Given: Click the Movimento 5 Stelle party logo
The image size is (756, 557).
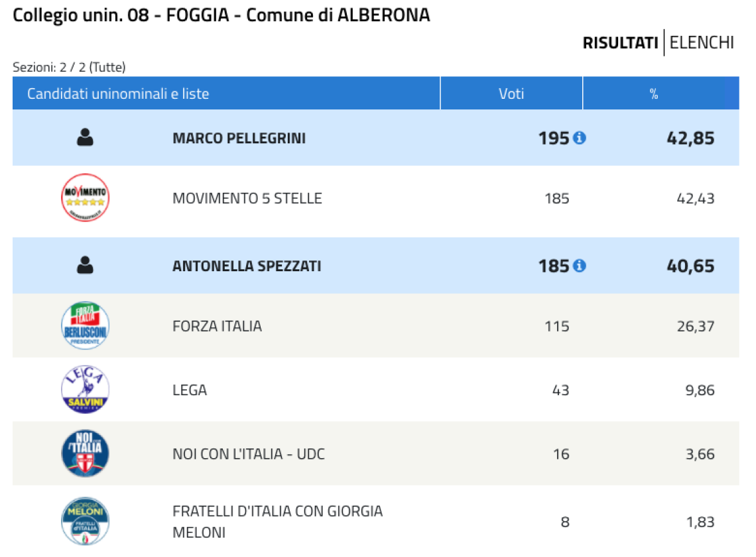Looking at the screenshot, I should click(x=86, y=198).
